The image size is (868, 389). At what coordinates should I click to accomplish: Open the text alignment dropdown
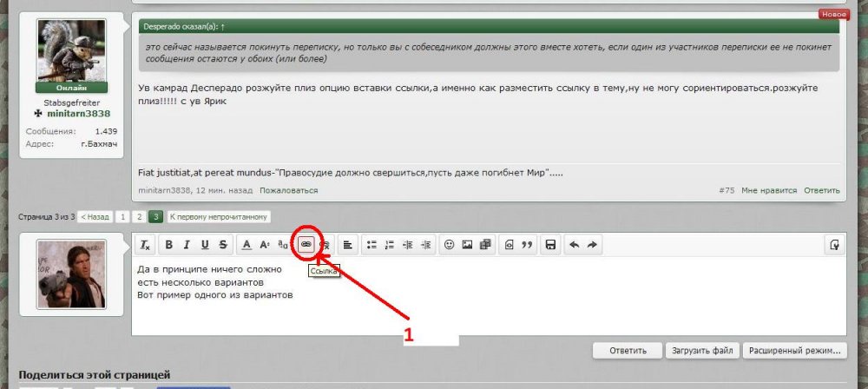346,245
